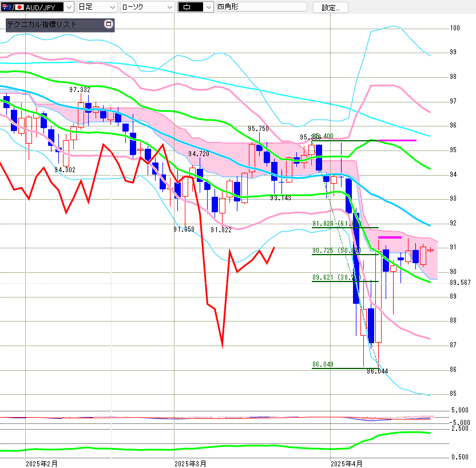Click the 0.500 indicator scale label
Image resolution: width=476 pixels, height=468 pixels.
pyautogui.click(x=460, y=457)
